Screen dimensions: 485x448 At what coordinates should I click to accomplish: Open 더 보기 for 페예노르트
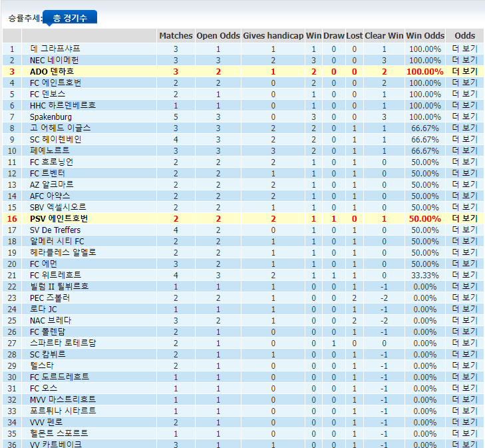coord(464,150)
